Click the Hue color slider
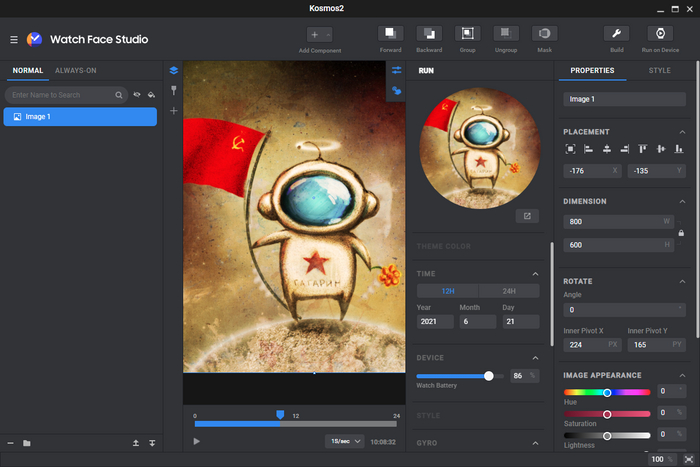The width and height of the screenshot is (700, 467). pyautogui.click(x=607, y=392)
